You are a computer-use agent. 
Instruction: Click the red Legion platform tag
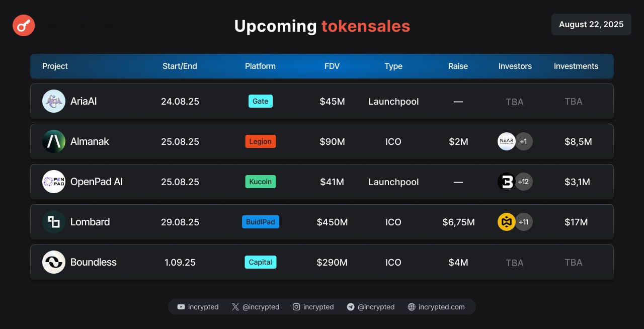[260, 141]
